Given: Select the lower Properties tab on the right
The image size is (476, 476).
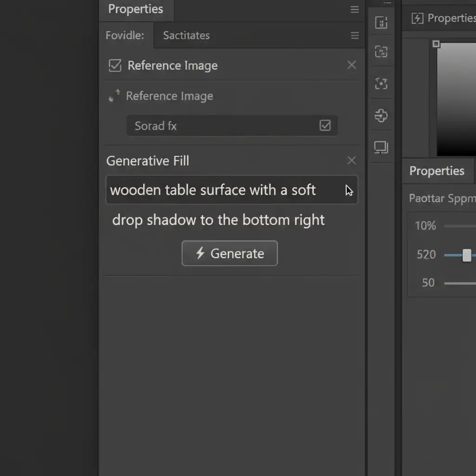Looking at the screenshot, I should [436, 171].
